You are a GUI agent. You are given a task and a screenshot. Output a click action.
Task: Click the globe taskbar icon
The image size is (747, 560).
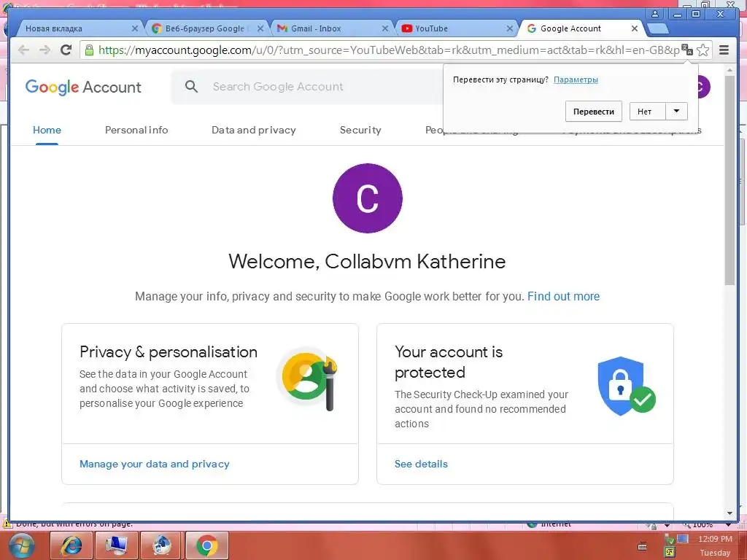(161, 545)
